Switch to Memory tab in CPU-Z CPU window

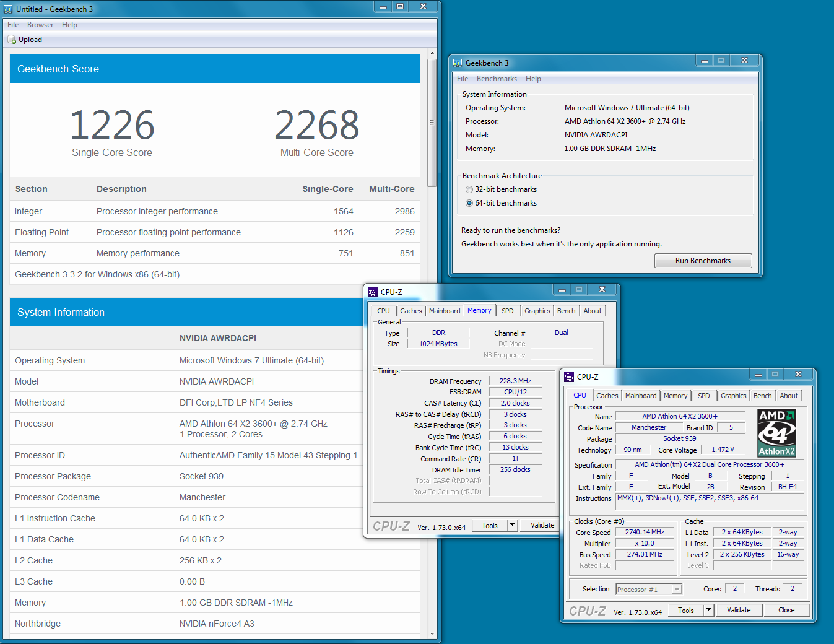coord(675,396)
